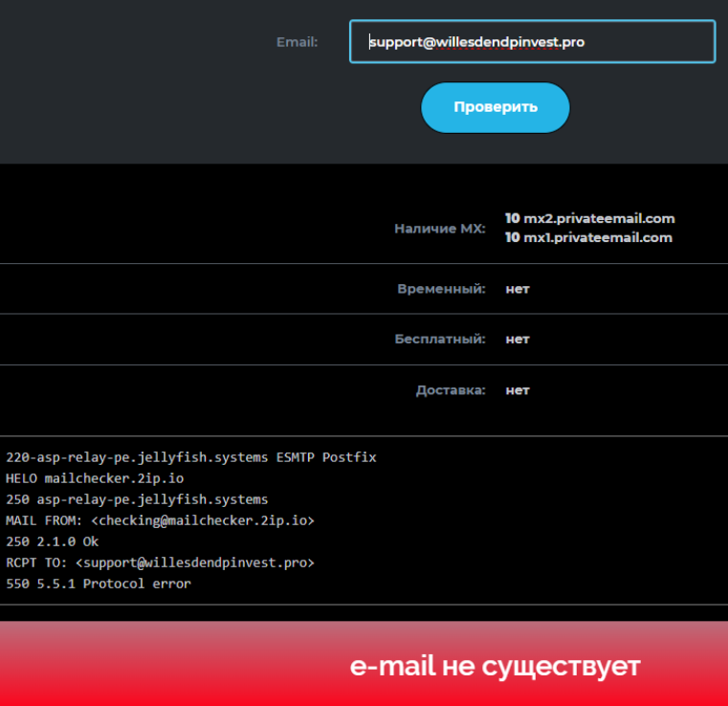
Task: Select the mx2.privateemail.com MX record
Action: (x=590, y=218)
